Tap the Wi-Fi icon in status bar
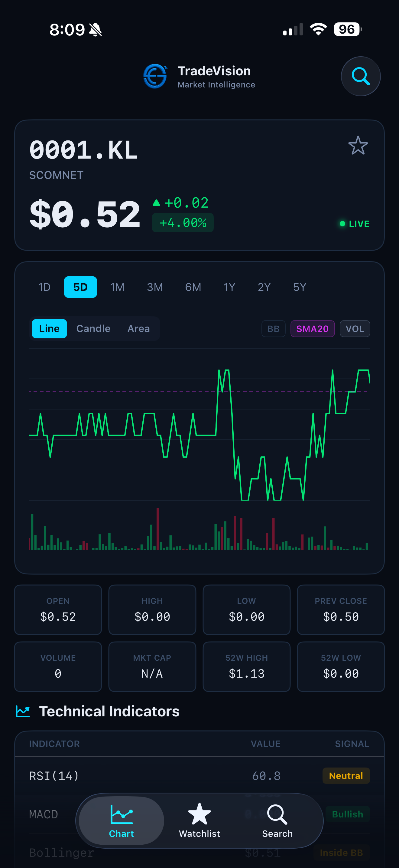 pyautogui.click(x=318, y=29)
